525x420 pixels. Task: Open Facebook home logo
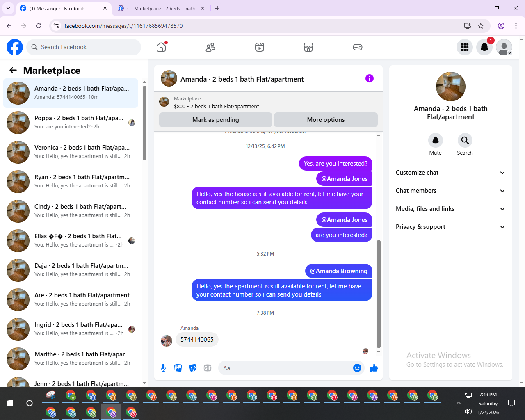pos(15,47)
